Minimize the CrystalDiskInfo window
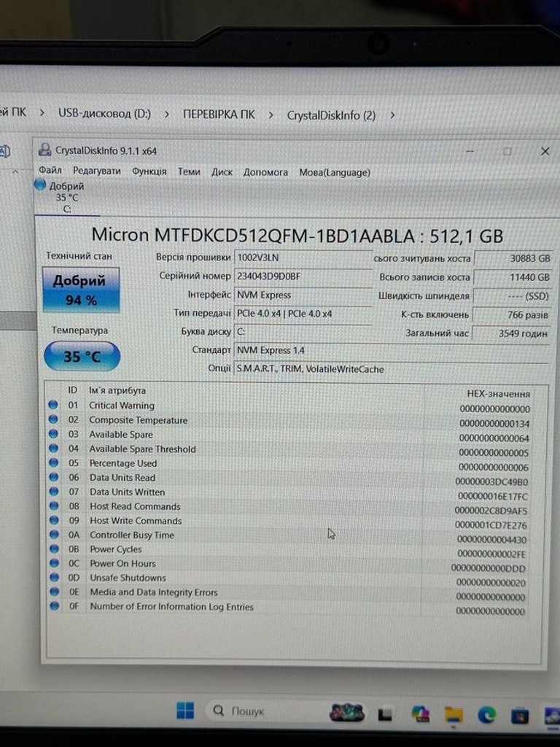Image resolution: width=560 pixels, height=747 pixels. pyautogui.click(x=470, y=152)
